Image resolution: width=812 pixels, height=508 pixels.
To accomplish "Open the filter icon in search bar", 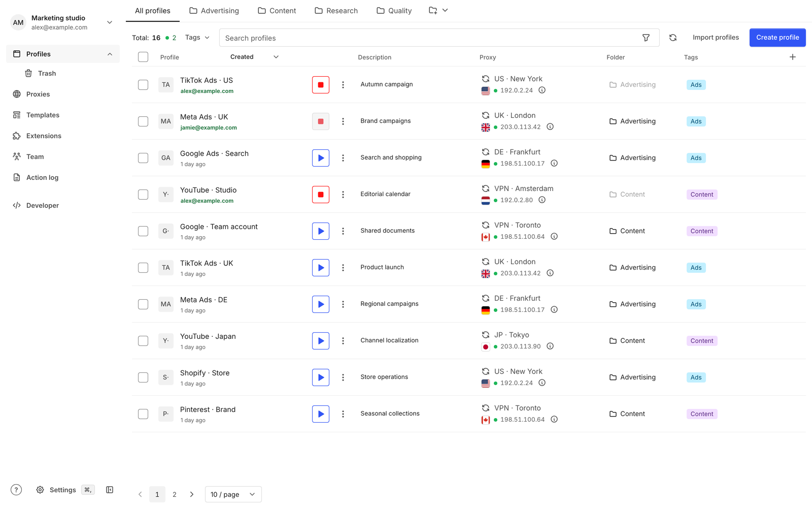I will pos(646,38).
